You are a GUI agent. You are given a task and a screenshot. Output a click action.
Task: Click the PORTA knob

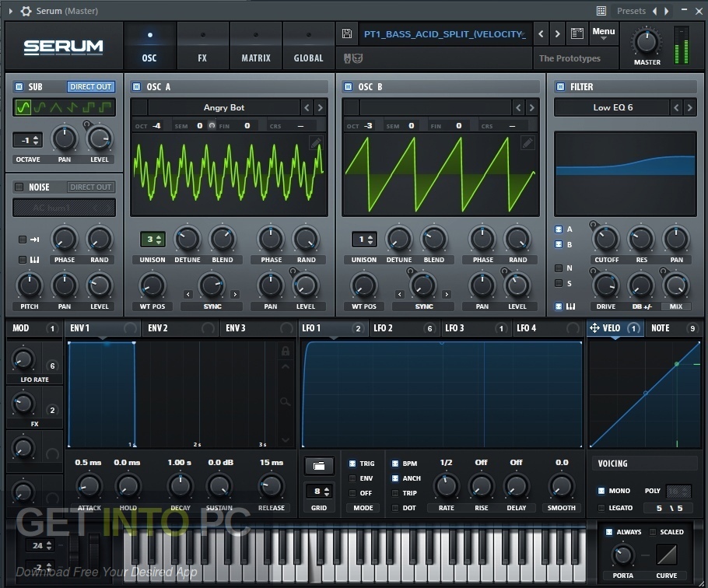622,555
